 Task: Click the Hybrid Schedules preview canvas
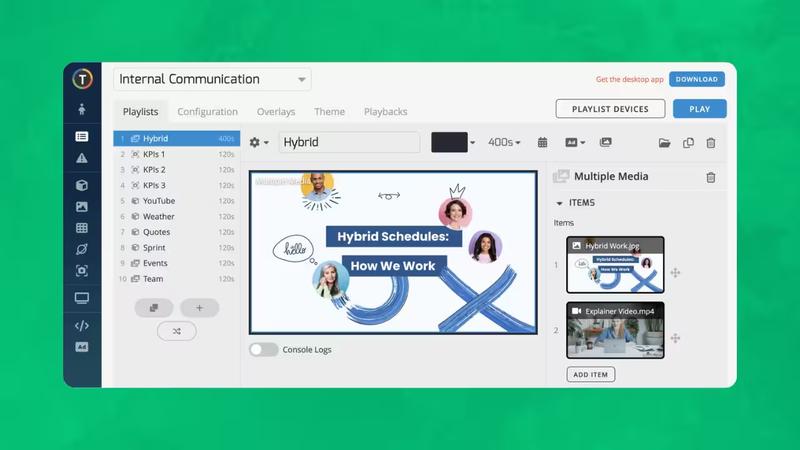(x=393, y=253)
